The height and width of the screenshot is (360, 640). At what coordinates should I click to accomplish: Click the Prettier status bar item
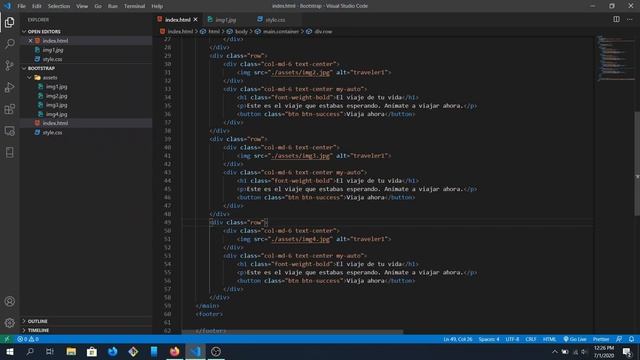click(601, 339)
